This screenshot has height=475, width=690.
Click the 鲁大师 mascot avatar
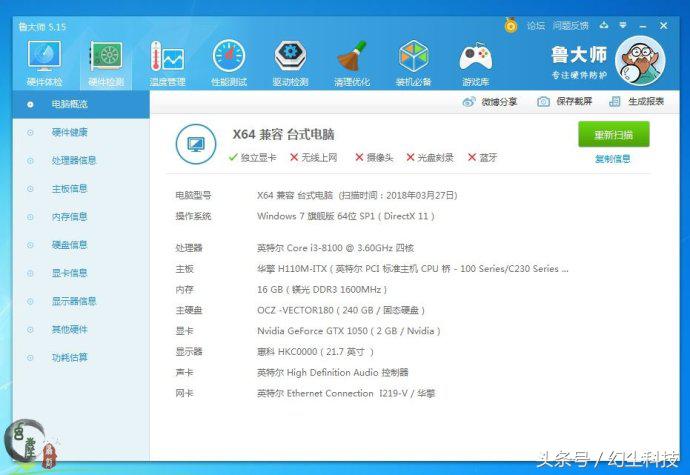click(x=640, y=61)
